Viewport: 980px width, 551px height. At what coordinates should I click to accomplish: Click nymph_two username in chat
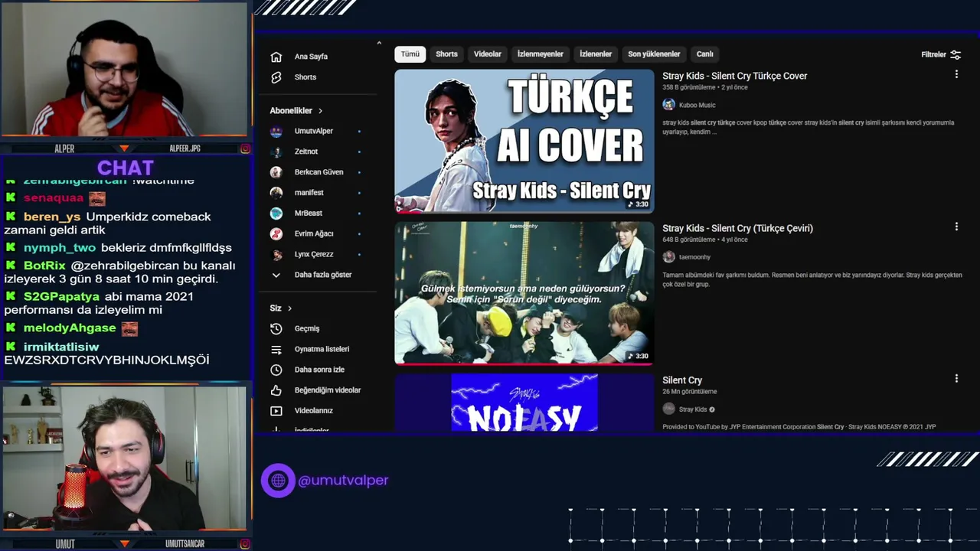[60, 248]
